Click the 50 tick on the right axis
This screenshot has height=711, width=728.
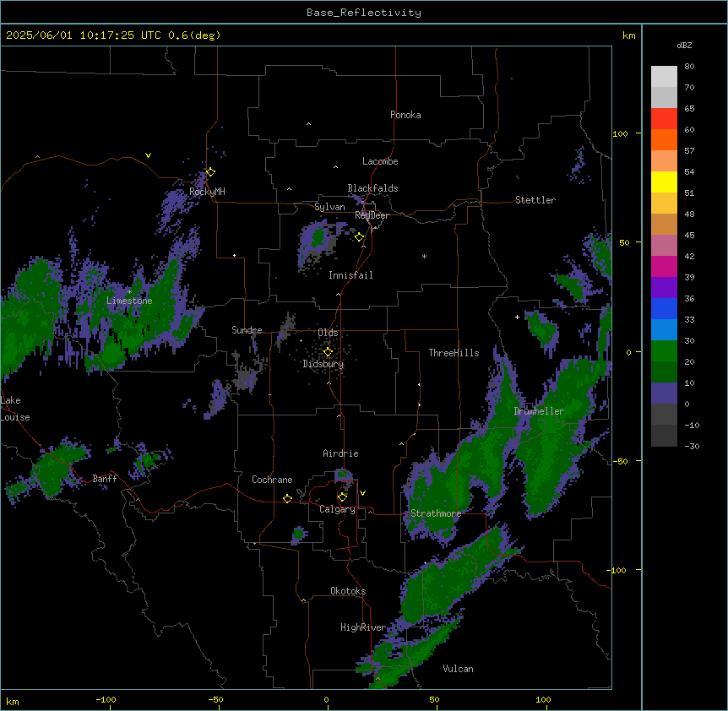(624, 242)
